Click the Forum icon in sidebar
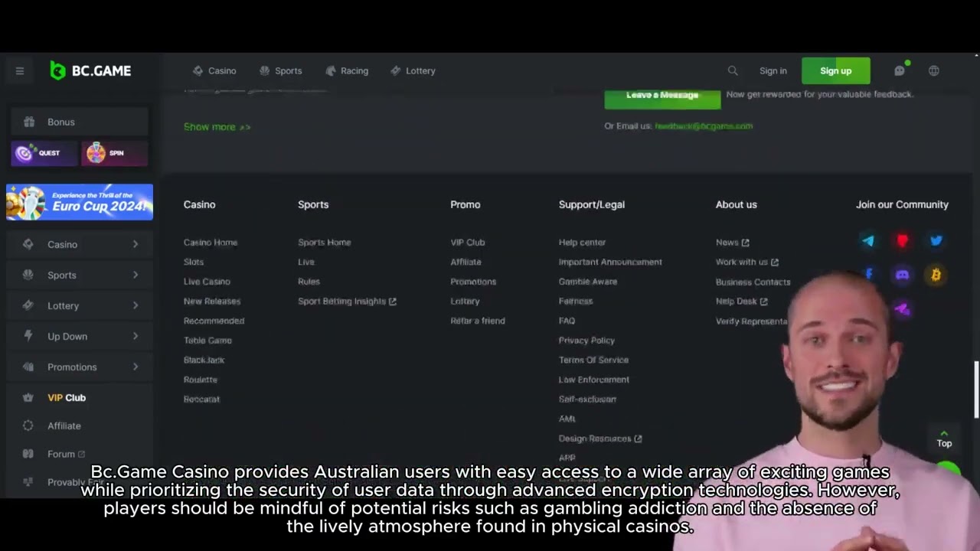980x551 pixels. pos(28,454)
